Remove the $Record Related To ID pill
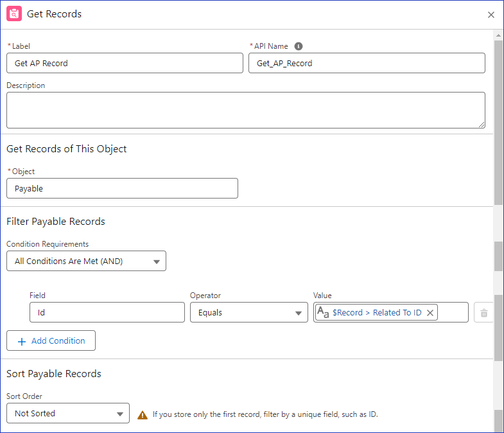 click(x=430, y=313)
